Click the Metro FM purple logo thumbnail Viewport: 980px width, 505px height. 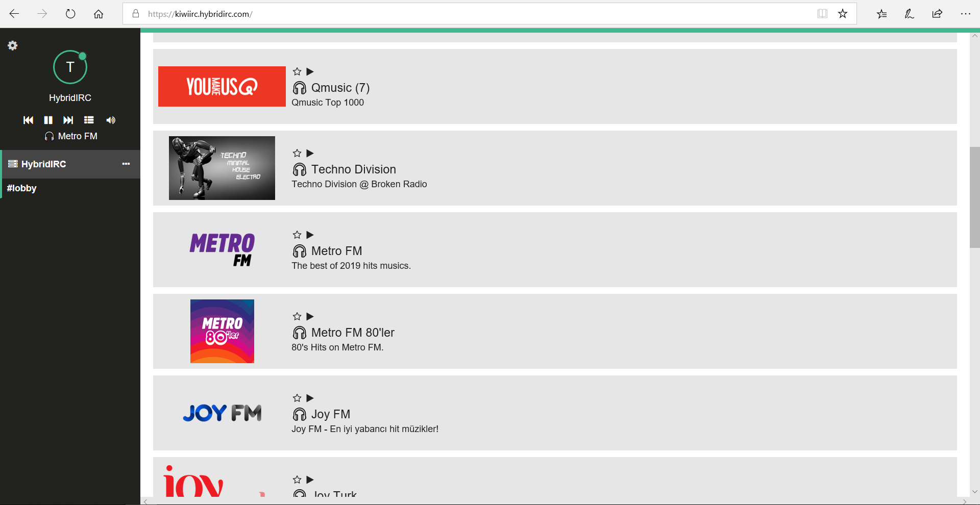222,250
